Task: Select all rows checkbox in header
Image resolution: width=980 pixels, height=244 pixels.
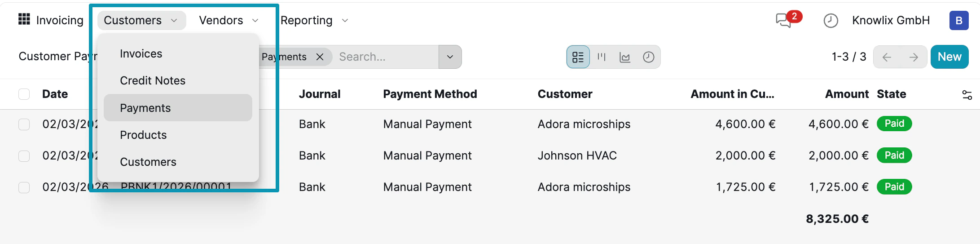Action: click(24, 94)
